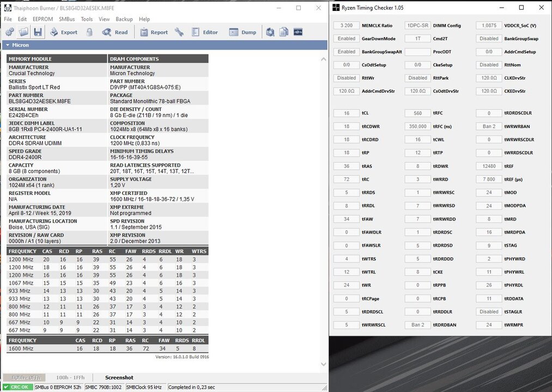The height and width of the screenshot is (392, 552).
Task: Click the MEMCLK Ratio 3 200 field
Action: pos(347,26)
